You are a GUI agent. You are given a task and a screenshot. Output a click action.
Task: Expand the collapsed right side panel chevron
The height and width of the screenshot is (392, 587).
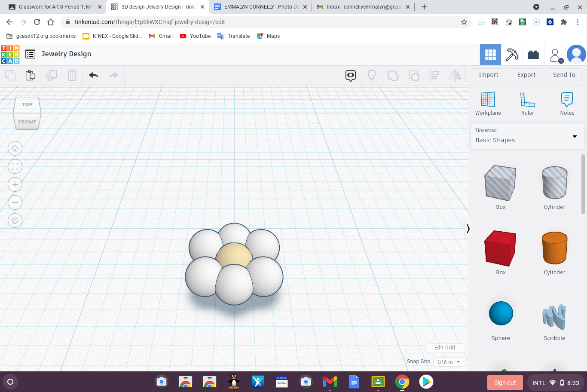coord(468,229)
